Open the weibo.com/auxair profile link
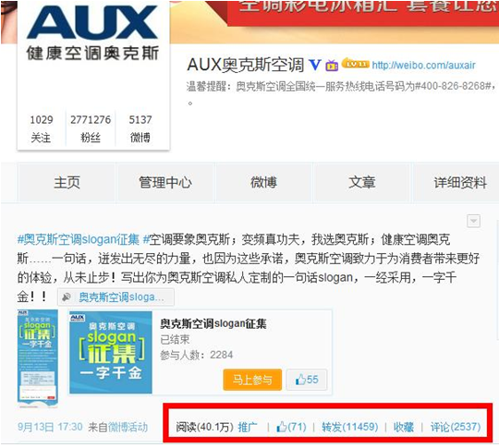 point(423,66)
